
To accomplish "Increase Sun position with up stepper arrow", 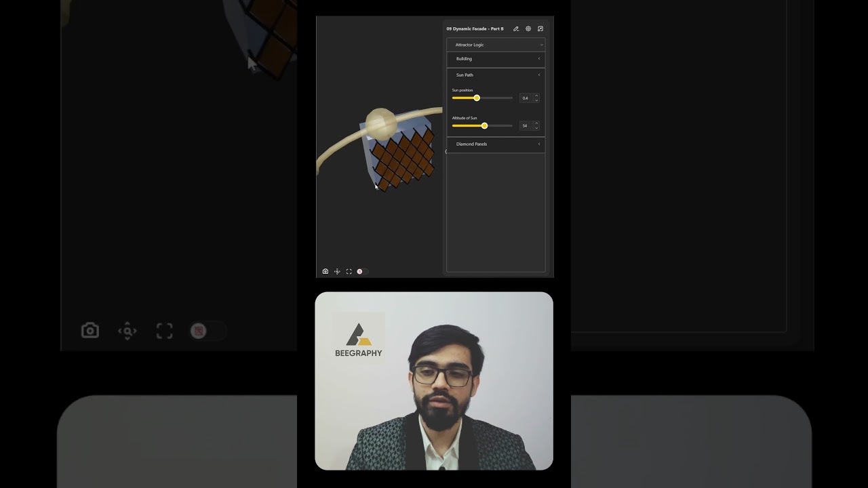I will click(x=536, y=96).
